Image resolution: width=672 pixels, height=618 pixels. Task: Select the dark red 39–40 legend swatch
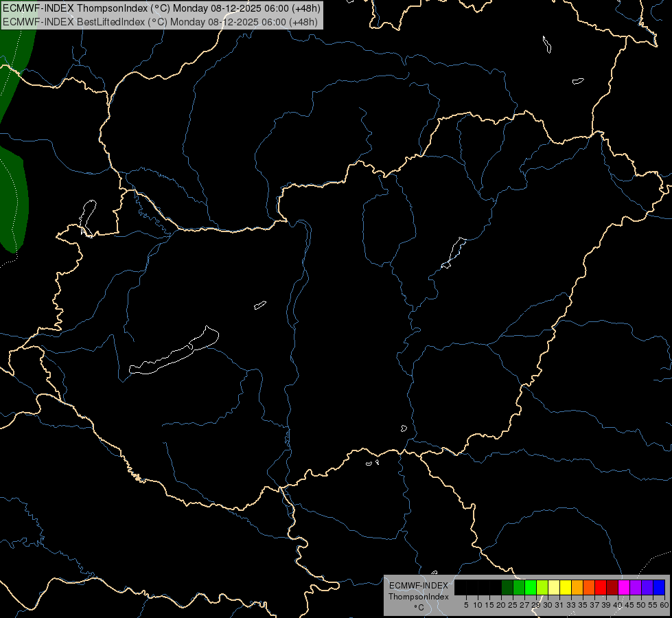(x=612, y=587)
